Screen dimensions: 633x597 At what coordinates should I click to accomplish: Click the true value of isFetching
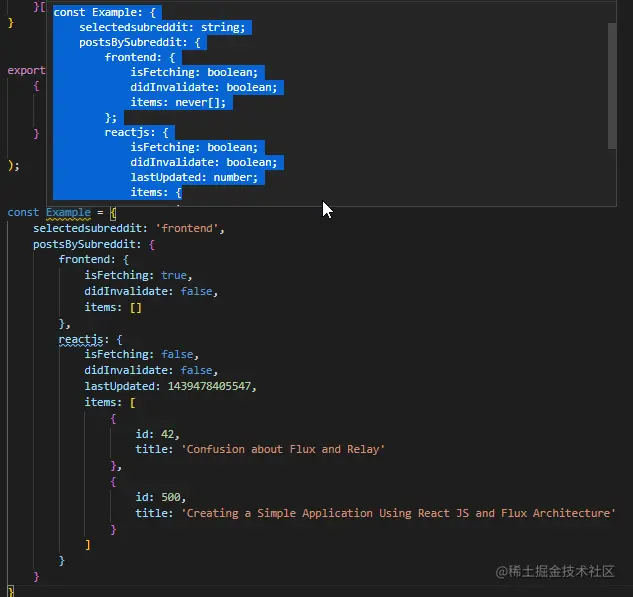(x=174, y=275)
